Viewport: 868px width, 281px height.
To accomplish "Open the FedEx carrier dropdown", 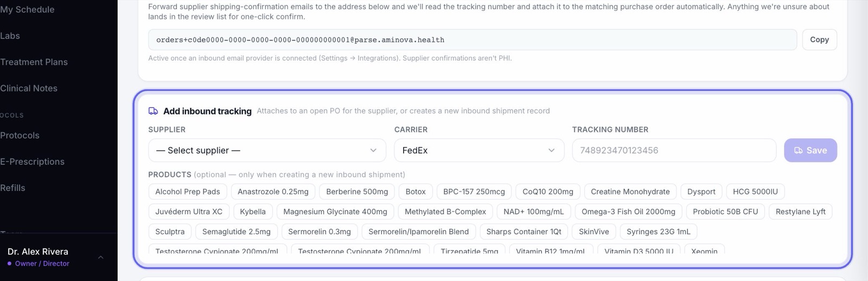I will [x=479, y=150].
